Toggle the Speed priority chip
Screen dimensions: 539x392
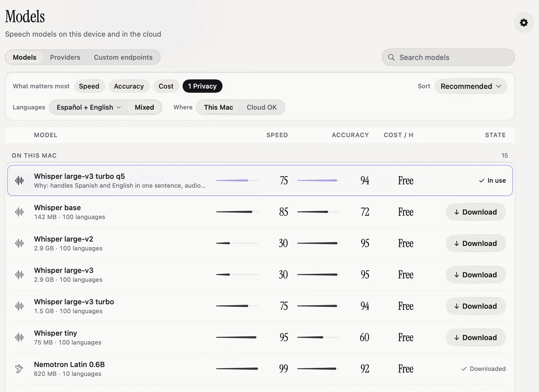tap(89, 86)
